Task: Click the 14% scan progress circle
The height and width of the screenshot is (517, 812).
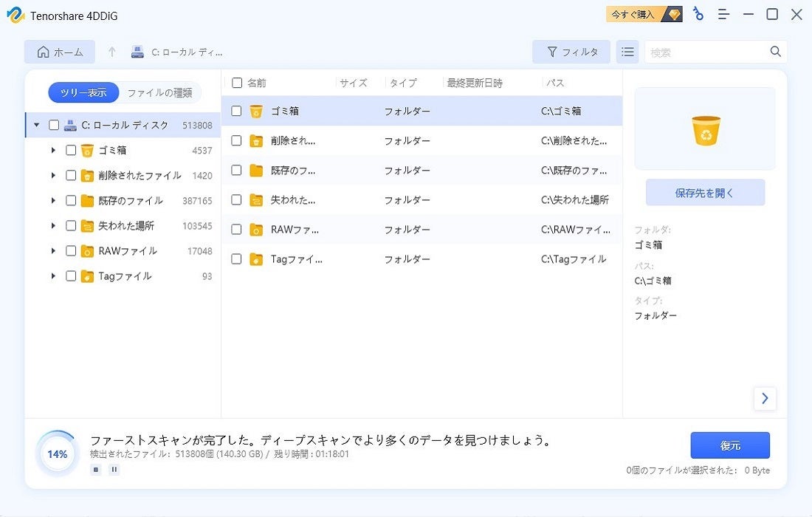Action: tap(57, 454)
